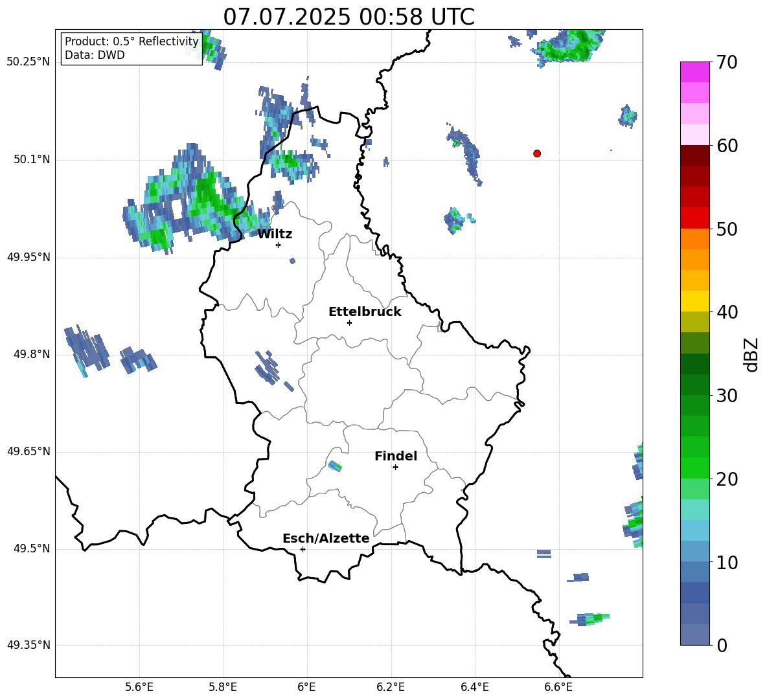Pick the magenta swatch near 70 dBZ
The width and height of the screenshot is (767, 700).
[x=694, y=72]
